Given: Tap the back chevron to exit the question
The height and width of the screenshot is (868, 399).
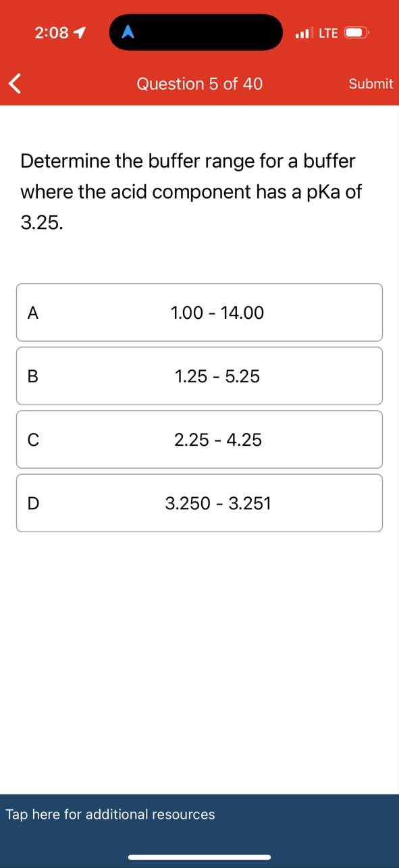Looking at the screenshot, I should coord(14,83).
